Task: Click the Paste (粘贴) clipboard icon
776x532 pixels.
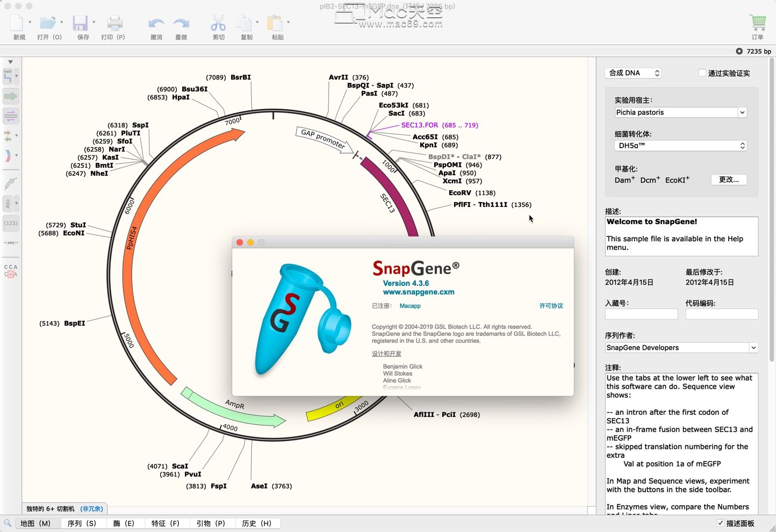Action: [x=275, y=23]
